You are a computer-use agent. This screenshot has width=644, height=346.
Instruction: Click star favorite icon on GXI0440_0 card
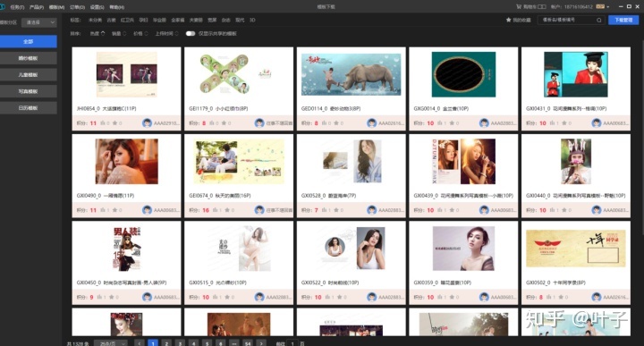564,210
